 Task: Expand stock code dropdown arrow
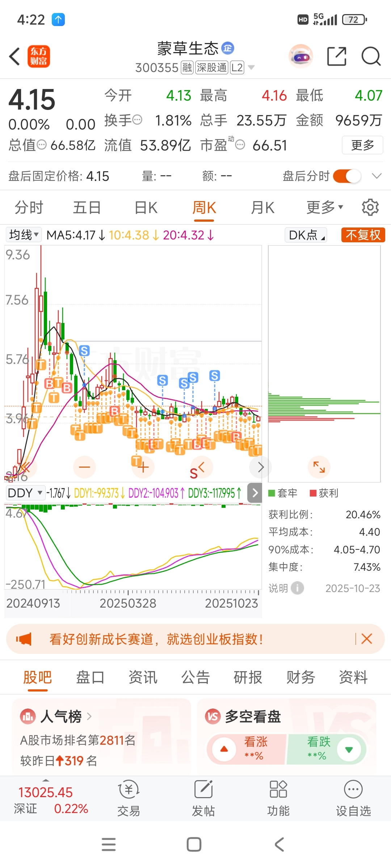[x=251, y=68]
